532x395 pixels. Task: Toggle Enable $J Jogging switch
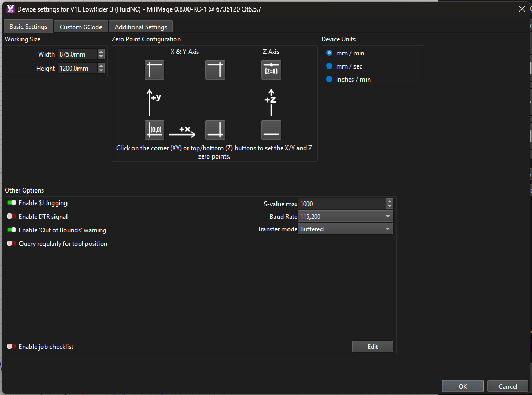pyautogui.click(x=12, y=203)
